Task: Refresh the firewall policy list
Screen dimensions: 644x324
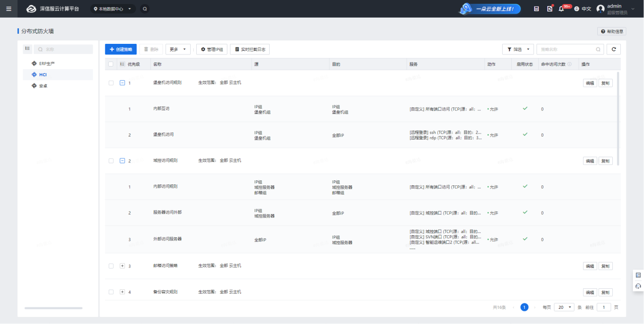Action: tap(613, 49)
